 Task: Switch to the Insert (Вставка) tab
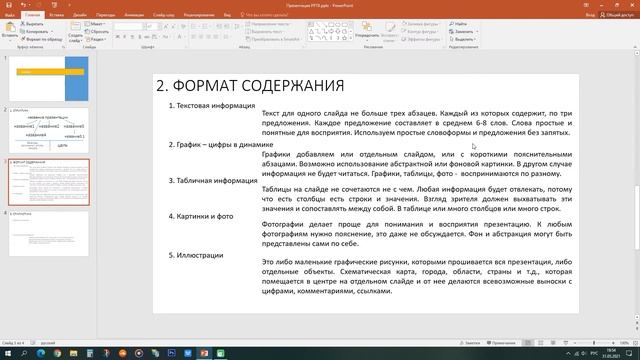(x=56, y=15)
